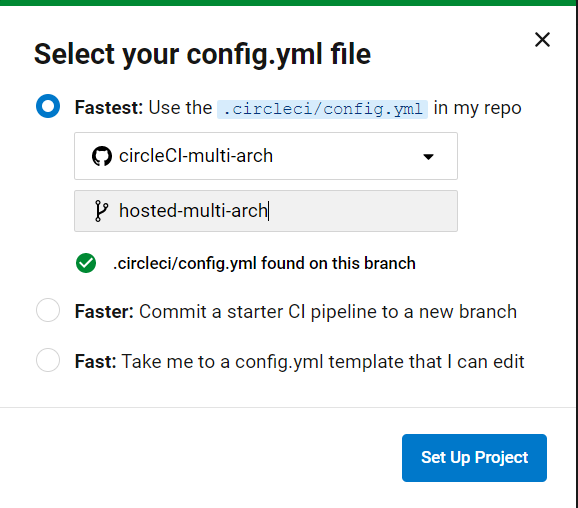Open the circleCI-multi-arch repository selector
The height and width of the screenshot is (508, 578).
coord(266,156)
